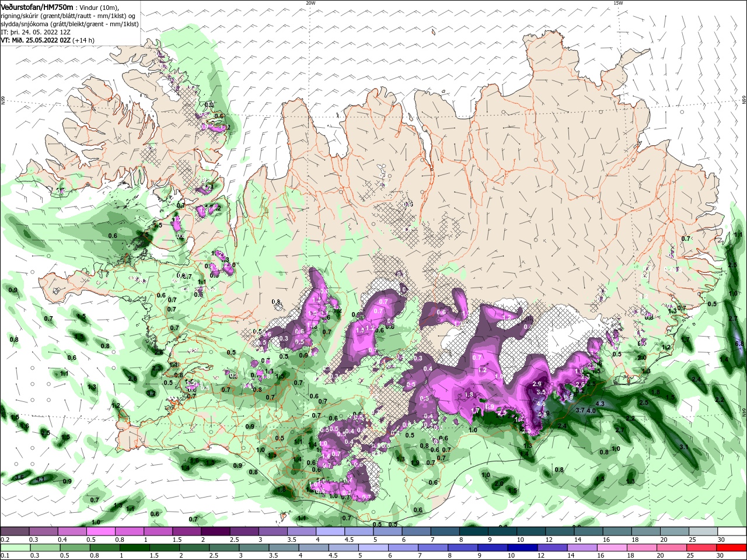Select the lower scale's 1 darkest green swatch
Screen dimensions: 747x560
136,548
